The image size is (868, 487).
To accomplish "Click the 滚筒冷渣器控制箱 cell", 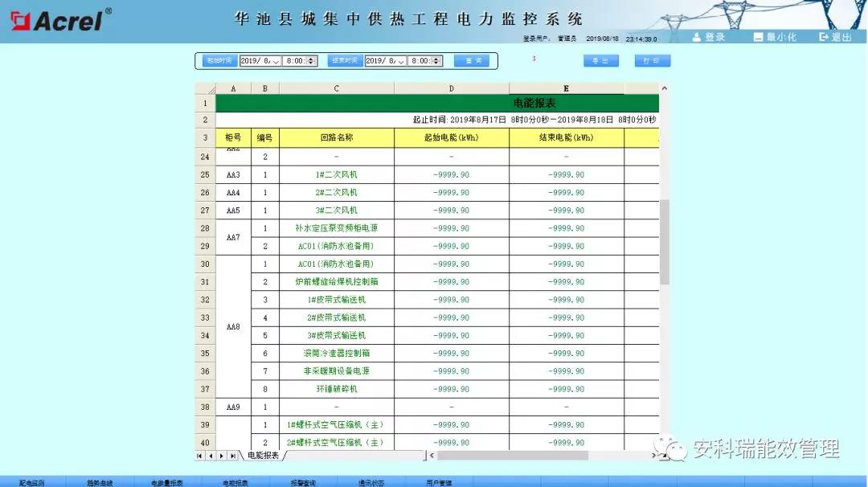I will click(337, 353).
